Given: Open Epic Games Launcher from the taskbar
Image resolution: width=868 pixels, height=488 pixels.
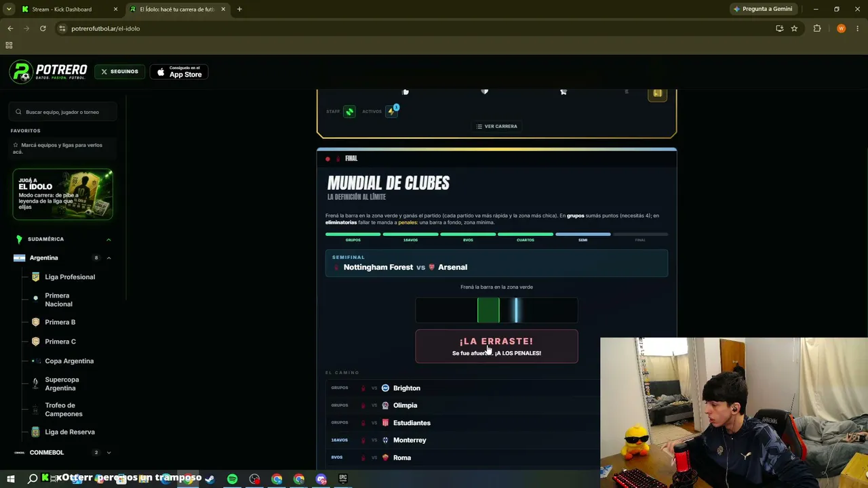Looking at the screenshot, I should [343, 479].
